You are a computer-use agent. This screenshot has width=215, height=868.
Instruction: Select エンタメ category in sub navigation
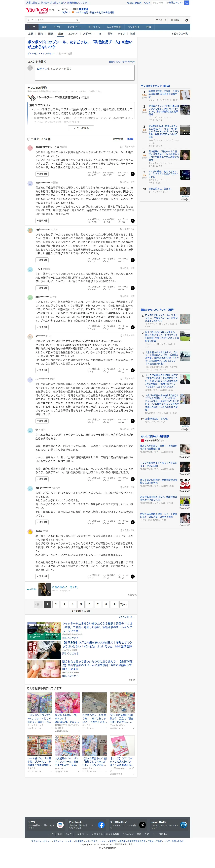(x=73, y=34)
